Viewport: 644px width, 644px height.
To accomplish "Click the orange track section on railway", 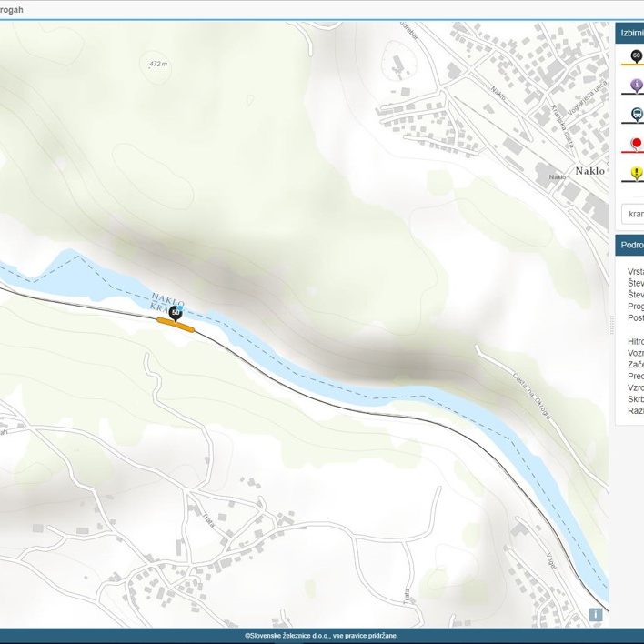I will [x=176, y=324].
